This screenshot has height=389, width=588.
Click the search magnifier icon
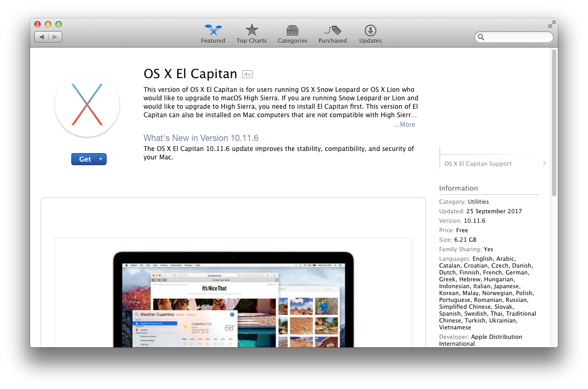(x=481, y=37)
